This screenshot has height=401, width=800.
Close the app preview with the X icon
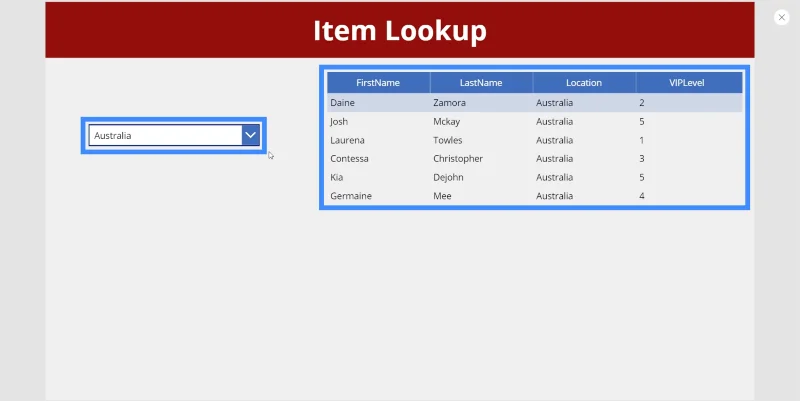pos(781,17)
